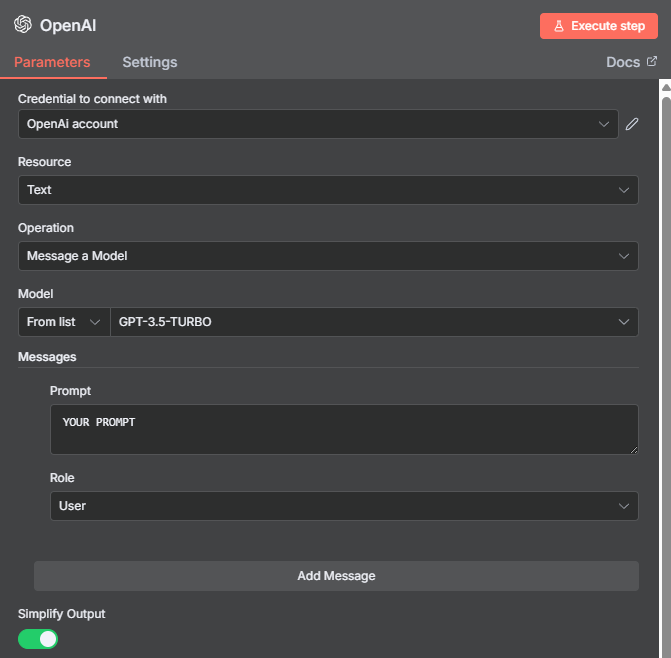Open the Docs link
The width and height of the screenshot is (671, 658).
click(623, 62)
